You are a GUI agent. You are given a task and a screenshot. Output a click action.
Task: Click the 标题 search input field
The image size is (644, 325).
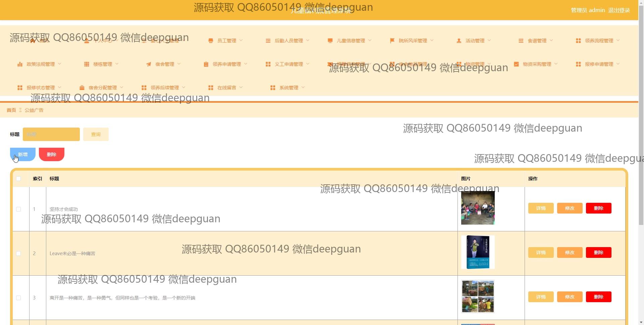51,134
